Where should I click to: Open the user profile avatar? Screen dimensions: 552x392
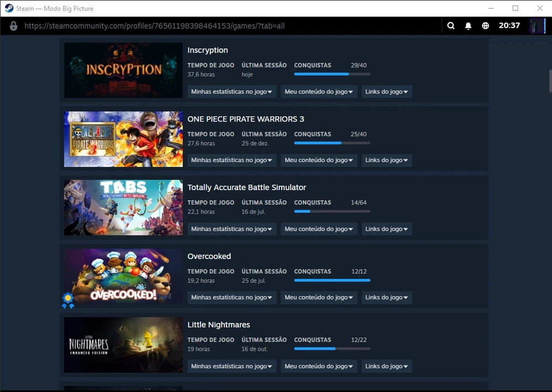(537, 26)
